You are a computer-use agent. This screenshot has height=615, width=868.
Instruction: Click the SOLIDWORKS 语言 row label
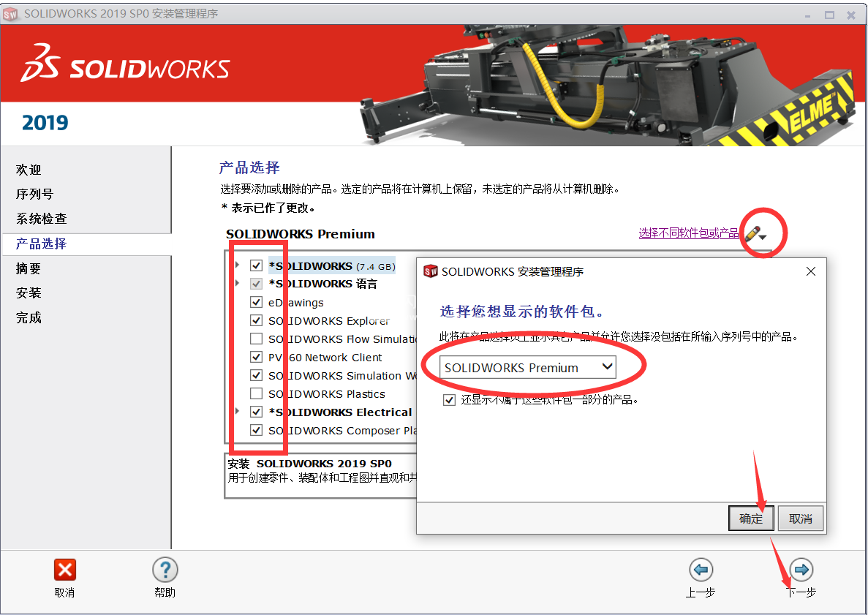(x=322, y=284)
